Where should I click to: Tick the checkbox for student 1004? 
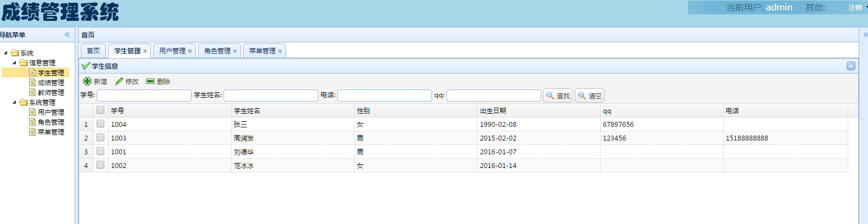pos(100,124)
